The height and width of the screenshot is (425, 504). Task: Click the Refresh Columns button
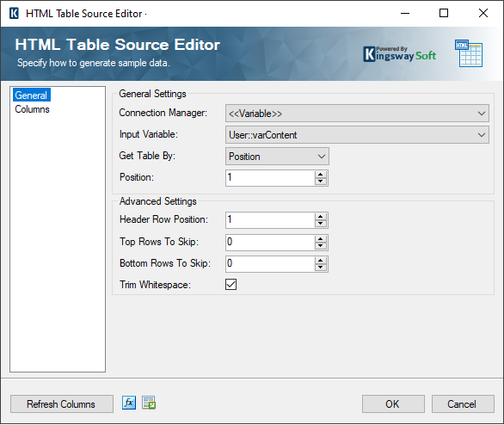[x=62, y=404]
